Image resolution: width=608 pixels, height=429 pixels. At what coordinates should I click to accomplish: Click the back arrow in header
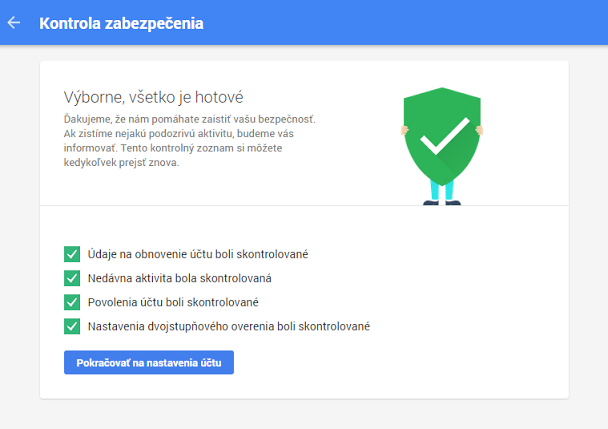(x=14, y=22)
